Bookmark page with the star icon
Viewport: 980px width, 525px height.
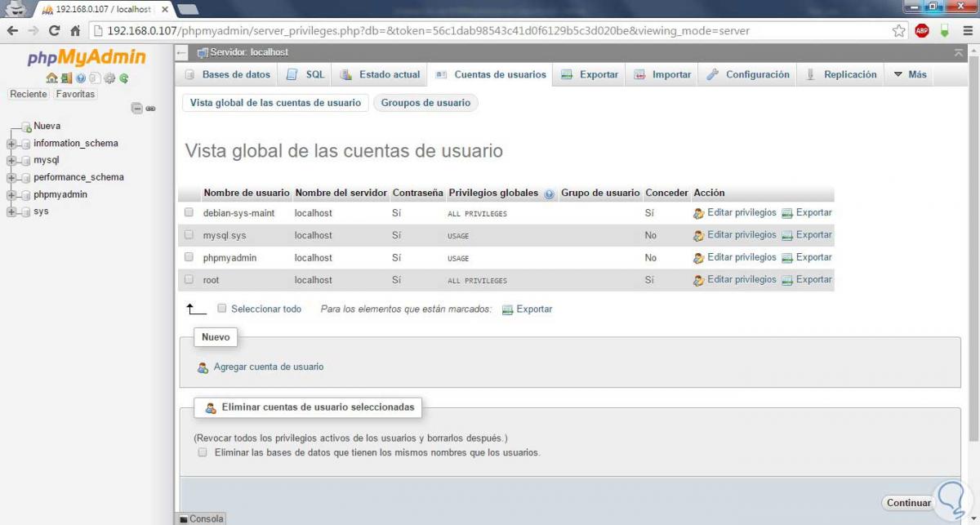pos(899,31)
